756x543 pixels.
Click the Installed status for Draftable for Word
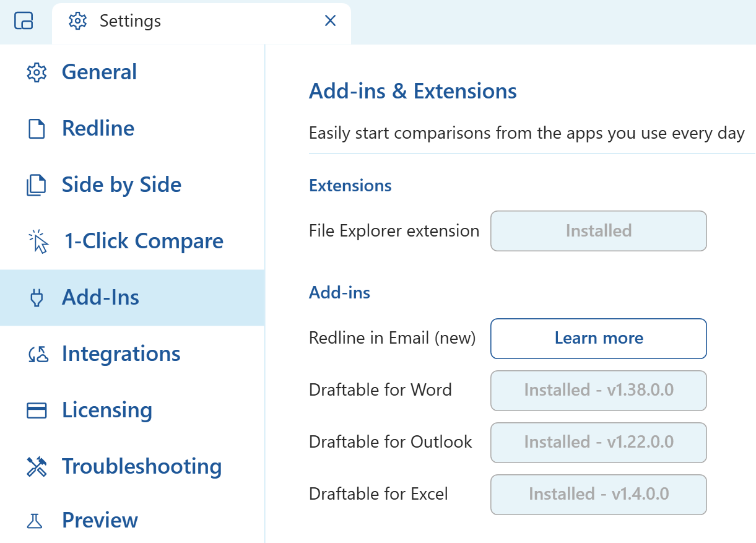[x=598, y=390]
